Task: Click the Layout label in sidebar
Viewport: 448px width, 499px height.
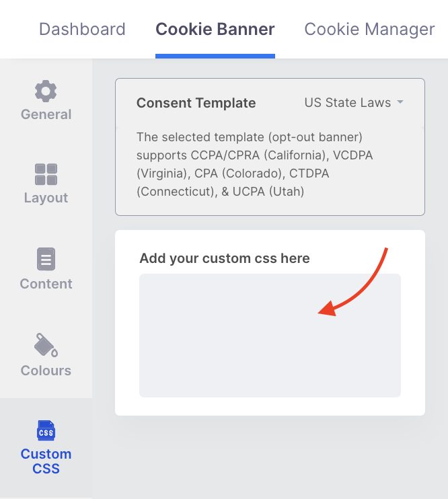Action: tap(46, 198)
